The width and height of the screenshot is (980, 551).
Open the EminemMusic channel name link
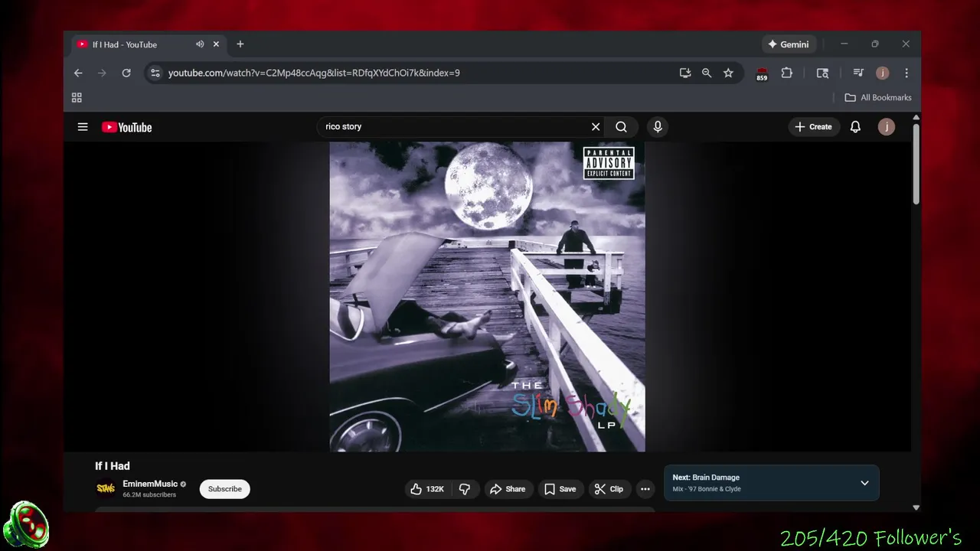(x=150, y=484)
